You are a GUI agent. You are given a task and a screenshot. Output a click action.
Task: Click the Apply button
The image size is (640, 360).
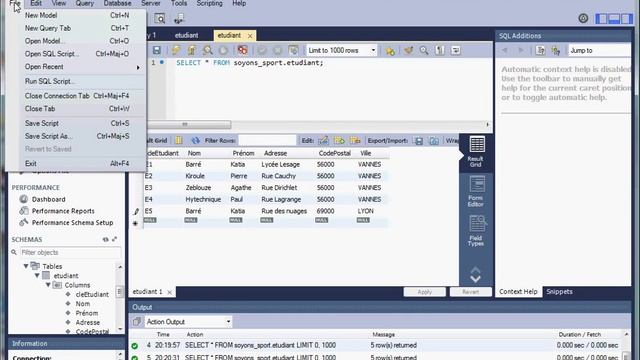[x=424, y=292]
